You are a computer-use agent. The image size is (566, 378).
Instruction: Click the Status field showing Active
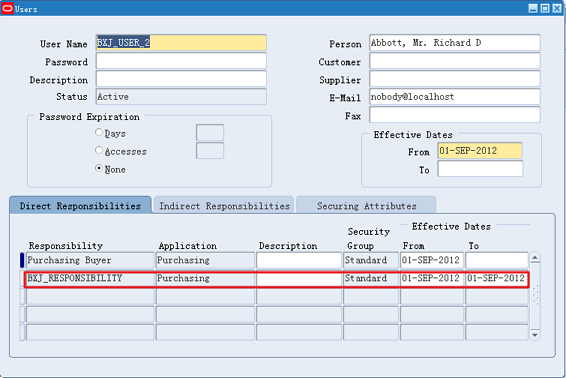pyautogui.click(x=181, y=97)
